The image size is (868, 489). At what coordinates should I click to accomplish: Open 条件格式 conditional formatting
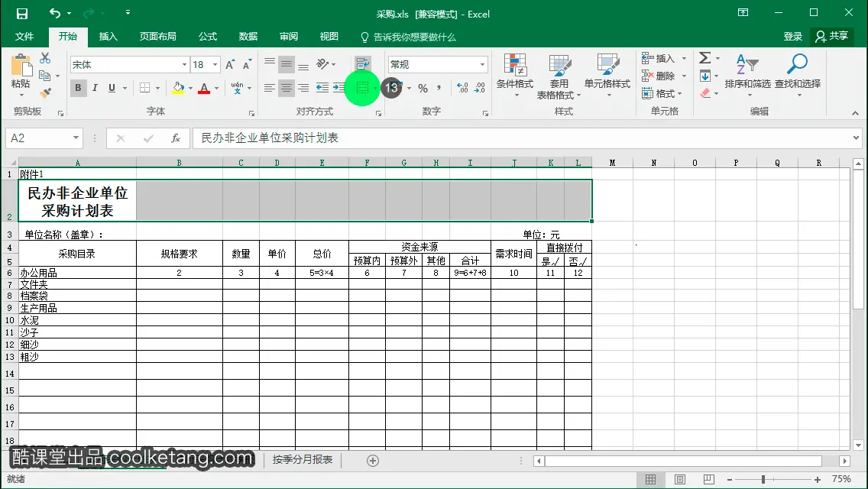514,76
